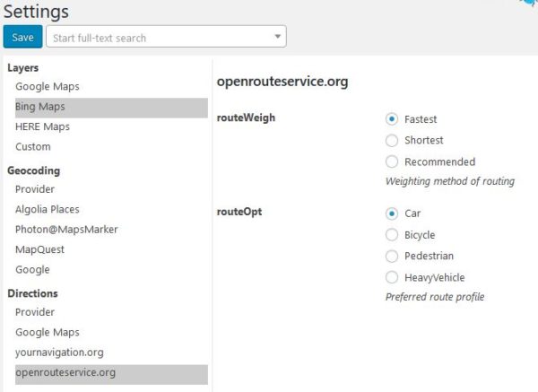Screen dimensions: 538x392
Task: Select Photon@MapsMarker geocoding entry
Action: [66, 230]
